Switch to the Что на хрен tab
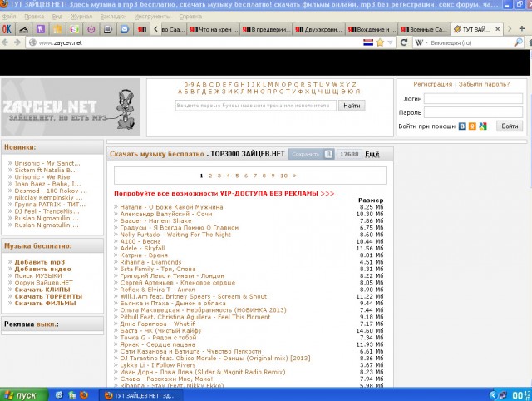The image size is (532, 401). pyautogui.click(x=214, y=30)
